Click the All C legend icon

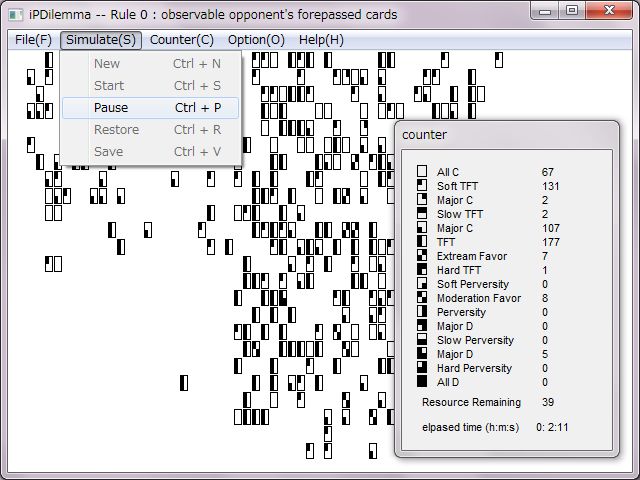tap(422, 171)
